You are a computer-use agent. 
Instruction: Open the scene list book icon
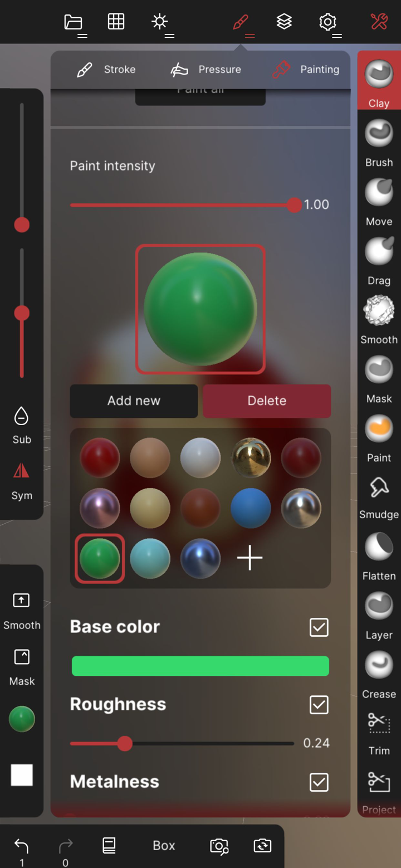click(x=109, y=845)
